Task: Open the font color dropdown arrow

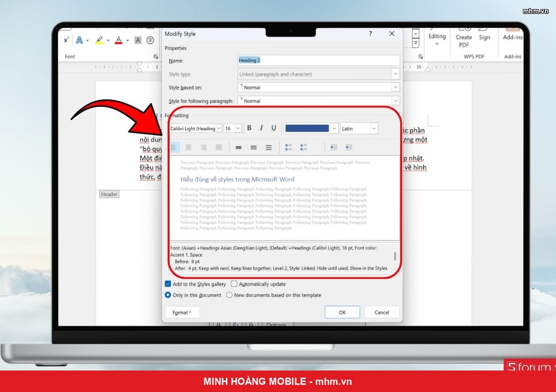Action: coord(334,128)
